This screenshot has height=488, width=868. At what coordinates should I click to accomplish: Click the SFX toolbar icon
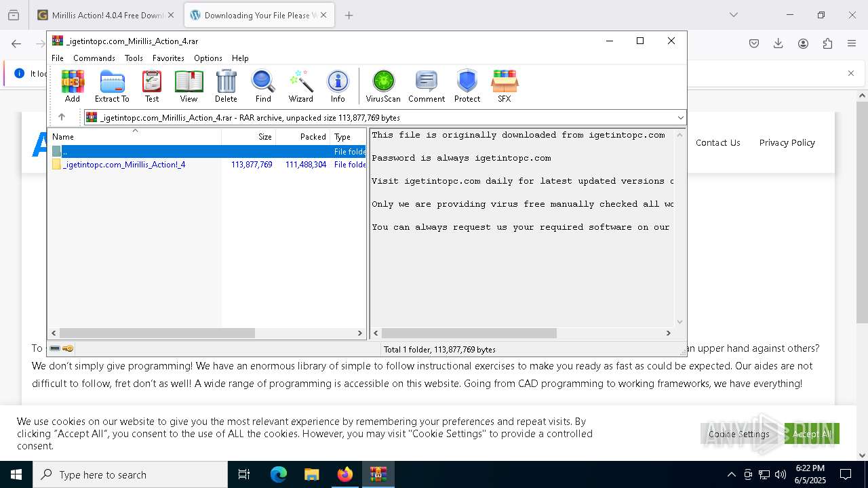pos(505,86)
